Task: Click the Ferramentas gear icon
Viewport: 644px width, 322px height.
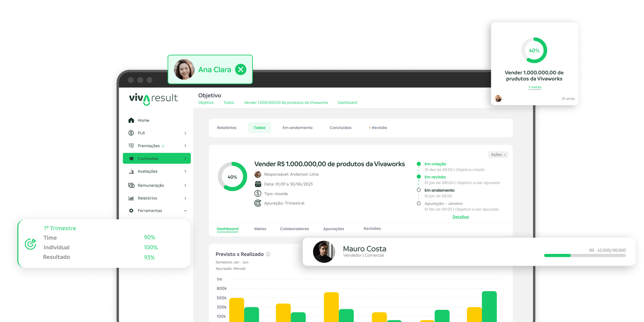Action: coord(131,211)
